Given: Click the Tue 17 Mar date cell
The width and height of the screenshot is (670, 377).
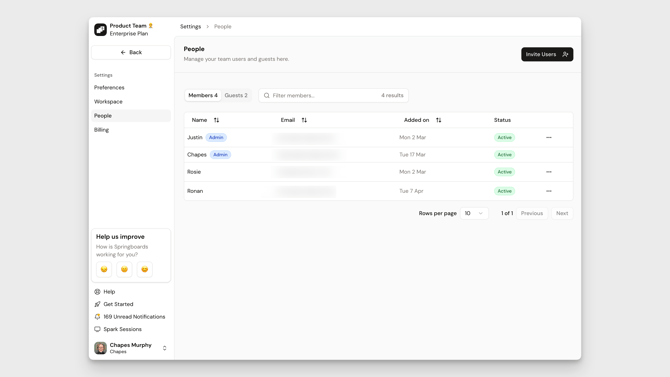Looking at the screenshot, I should click(x=412, y=155).
